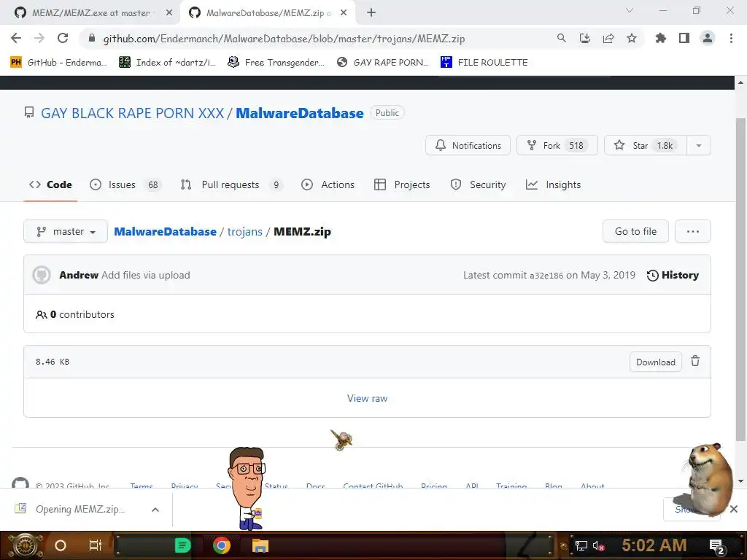Open the MalwareDatabase repository title link
The height and width of the screenshot is (560, 747).
pos(300,113)
